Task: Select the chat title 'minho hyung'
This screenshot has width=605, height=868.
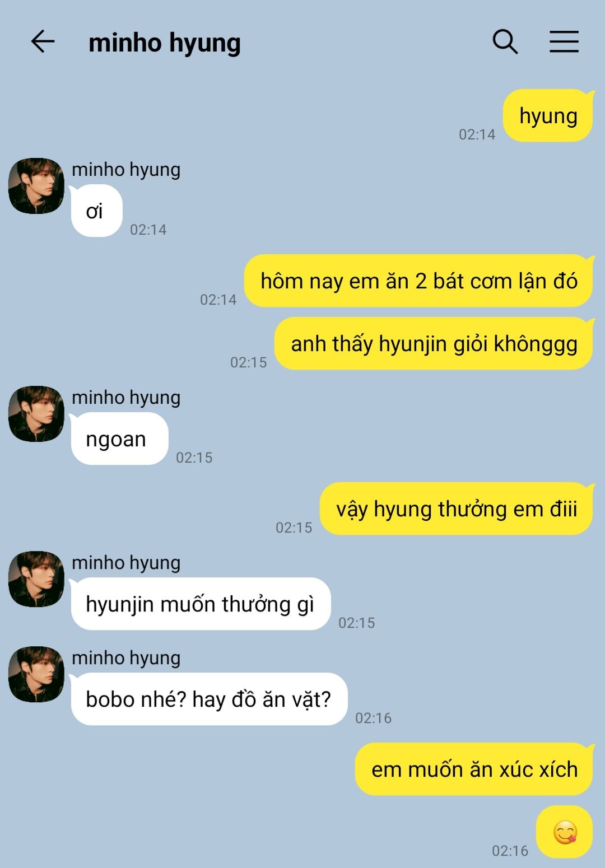Action: [x=165, y=43]
